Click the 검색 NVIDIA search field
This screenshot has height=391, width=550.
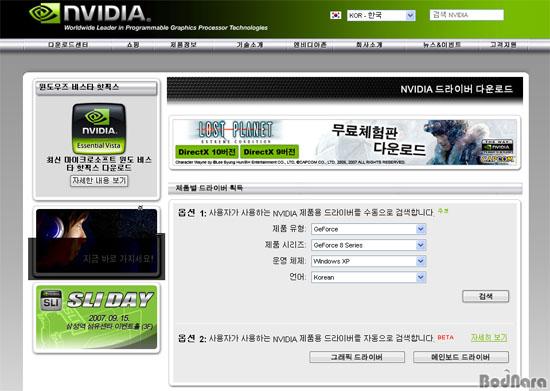[x=467, y=15]
